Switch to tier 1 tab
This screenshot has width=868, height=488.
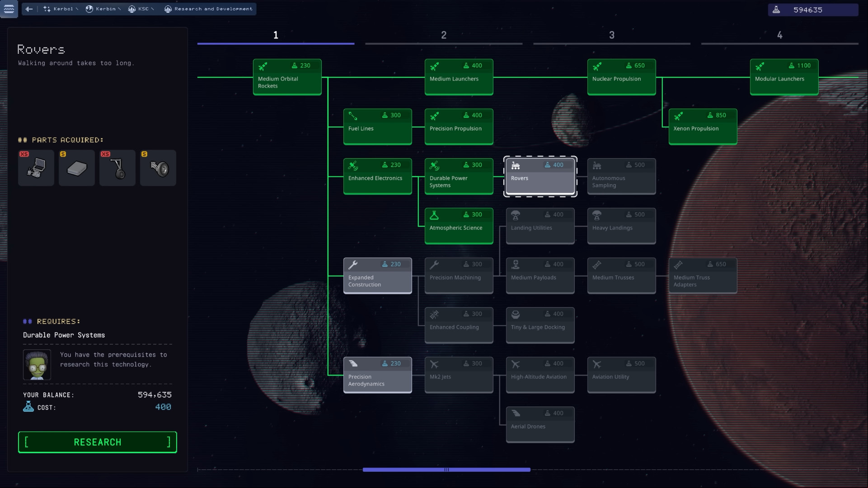pyautogui.click(x=276, y=36)
